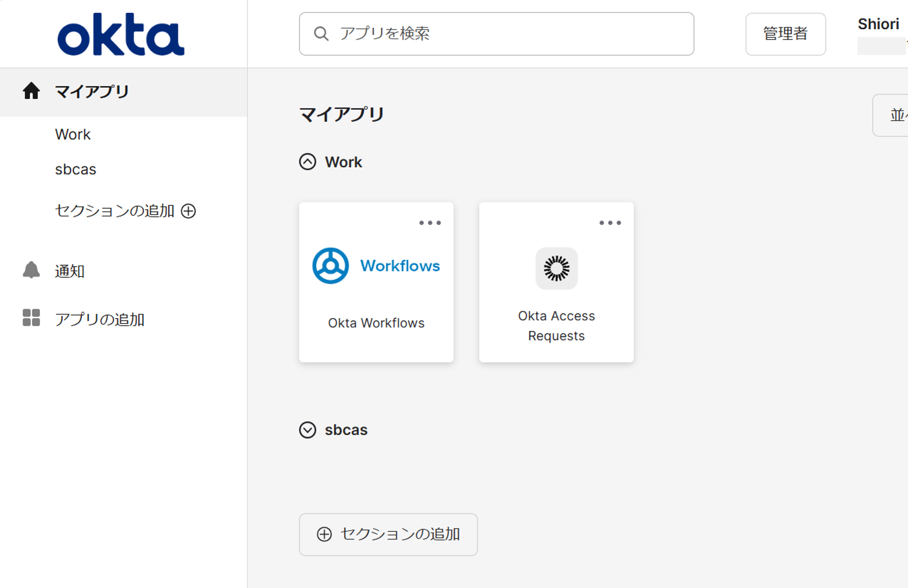The width and height of the screenshot is (908, 588).
Task: Collapse the Work section
Action: [x=307, y=162]
